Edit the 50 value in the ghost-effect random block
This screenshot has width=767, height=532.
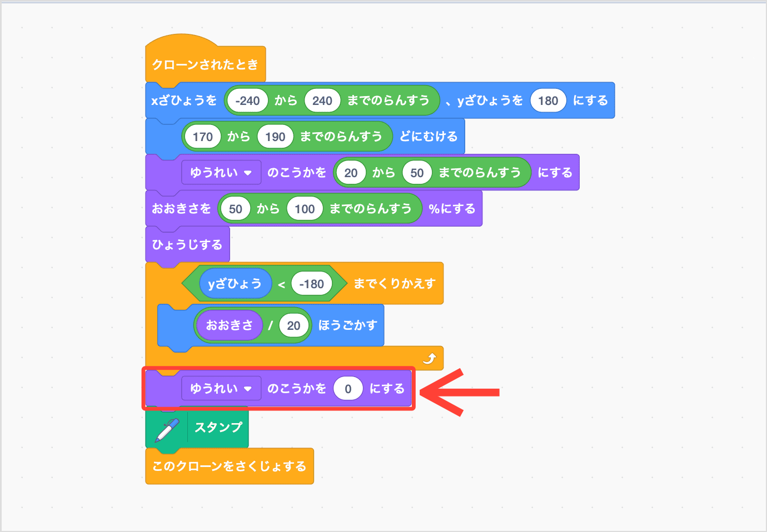click(417, 173)
